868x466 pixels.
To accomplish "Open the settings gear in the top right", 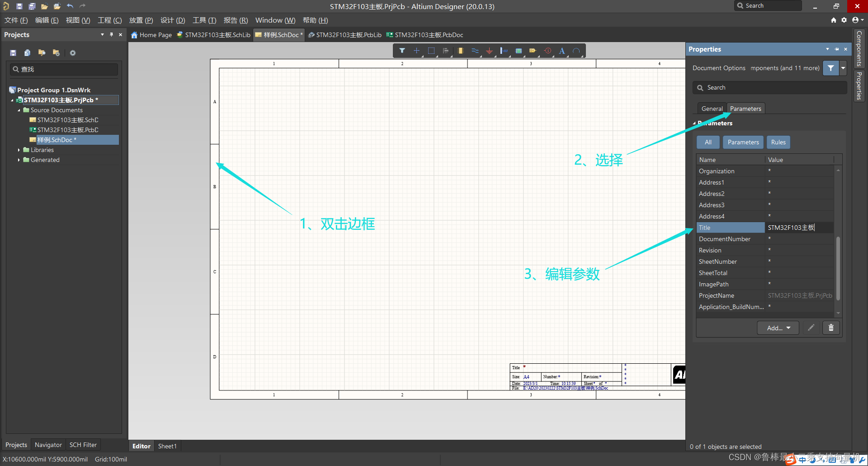I will click(x=844, y=20).
